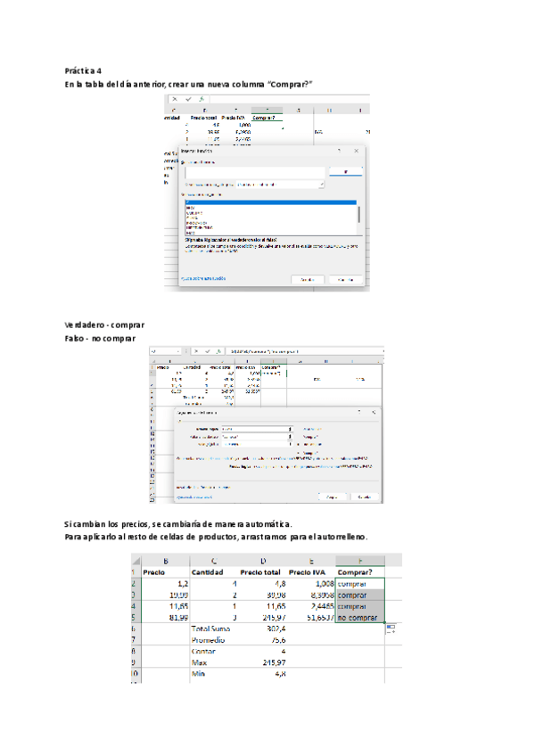Click the formula bar cancel X icon
Image resolution: width=535 pixels, height=756 pixels.
tap(175, 99)
